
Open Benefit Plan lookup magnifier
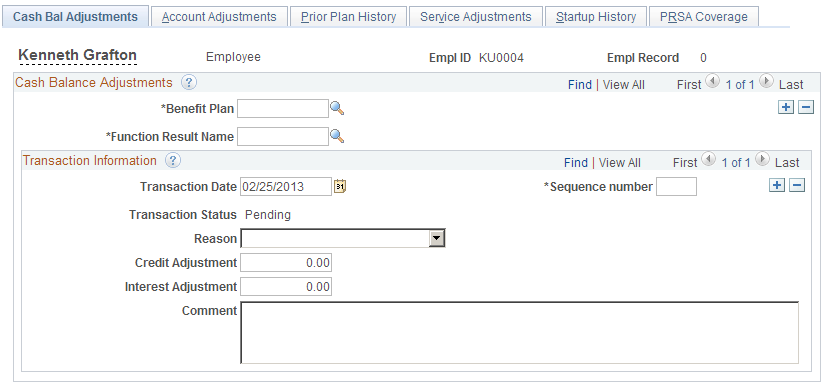337,108
